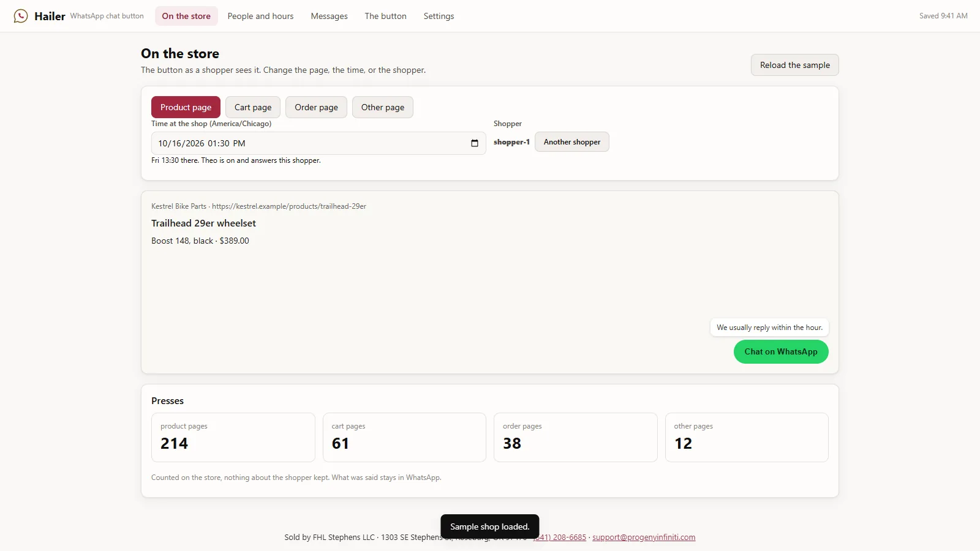The width and height of the screenshot is (980, 551).
Task: Select the Product page preview
Action: (x=186, y=107)
